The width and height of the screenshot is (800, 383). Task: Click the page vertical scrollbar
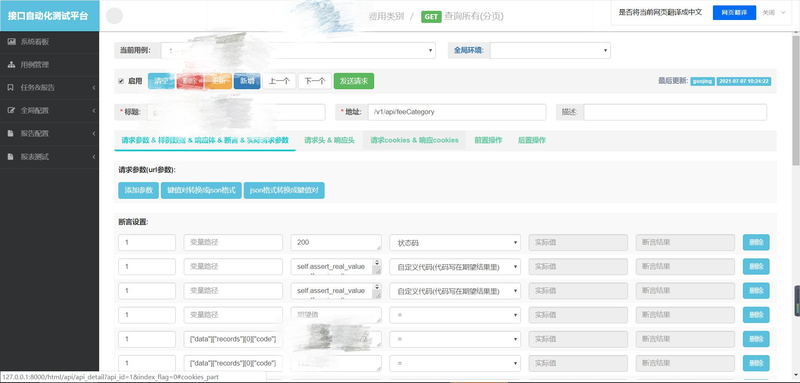point(796,99)
